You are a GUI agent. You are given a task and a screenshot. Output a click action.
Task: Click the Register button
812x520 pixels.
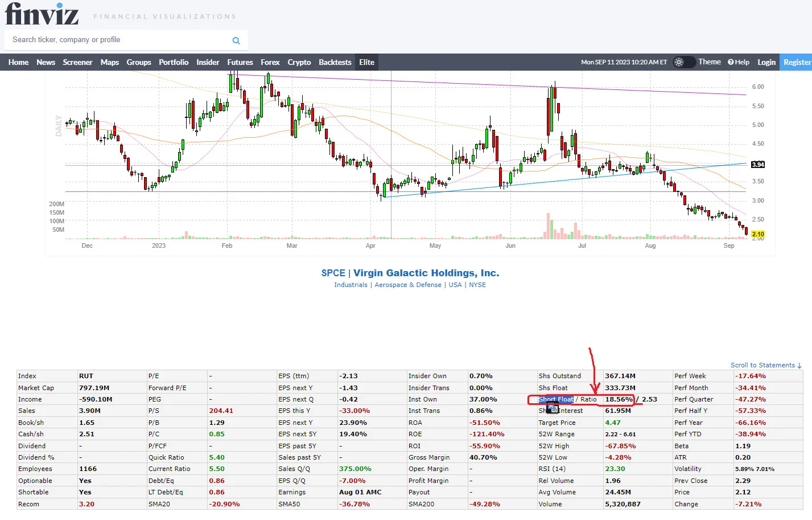tap(797, 62)
